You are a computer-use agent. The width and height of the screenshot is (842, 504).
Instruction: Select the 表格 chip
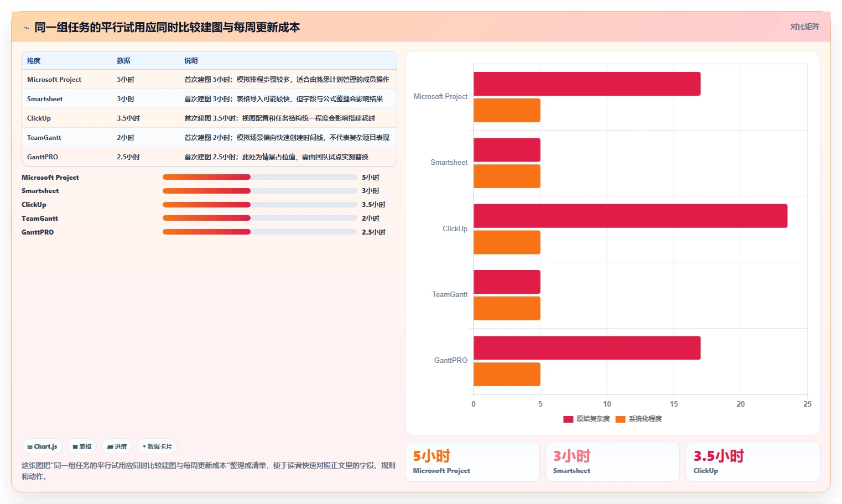[x=82, y=446]
